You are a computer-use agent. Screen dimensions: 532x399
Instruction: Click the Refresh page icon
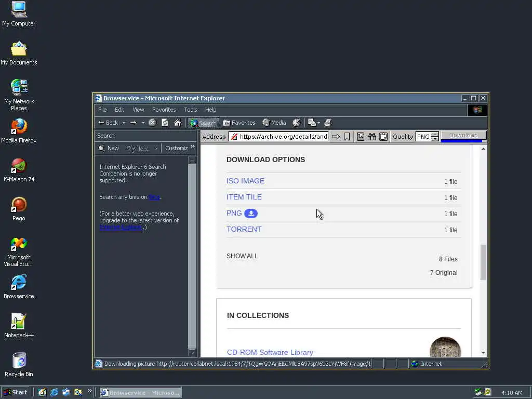[x=165, y=123]
